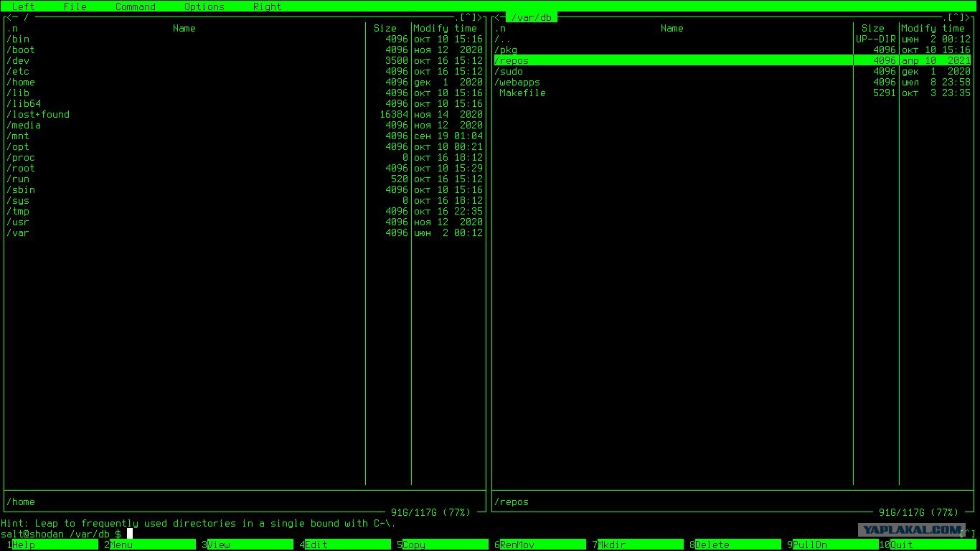Viewport: 980px width, 551px height.
Task: Select the /.. parent directory entry
Action: pos(732,39)
